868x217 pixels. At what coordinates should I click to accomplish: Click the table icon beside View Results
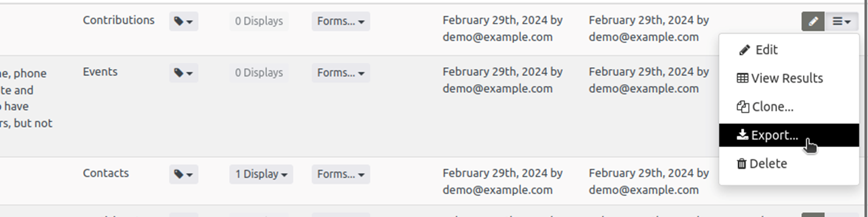[742, 78]
